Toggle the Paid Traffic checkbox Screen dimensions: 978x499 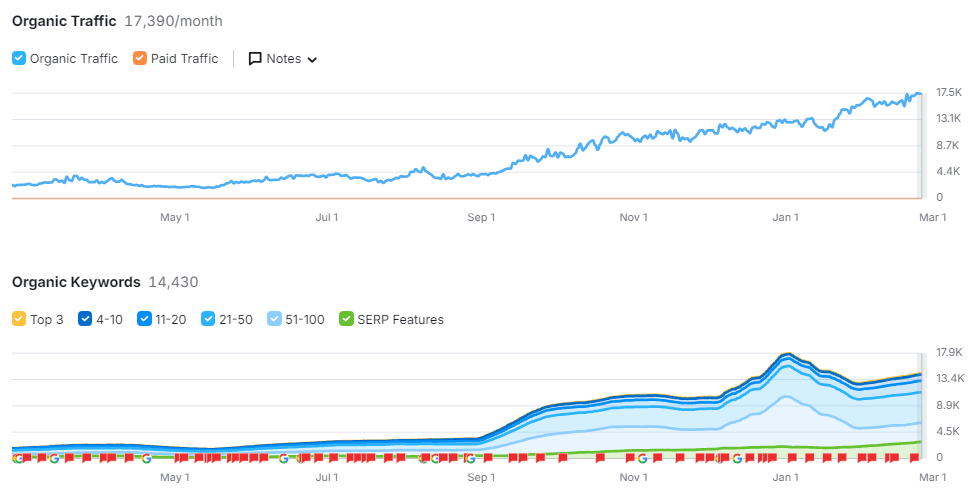point(139,58)
